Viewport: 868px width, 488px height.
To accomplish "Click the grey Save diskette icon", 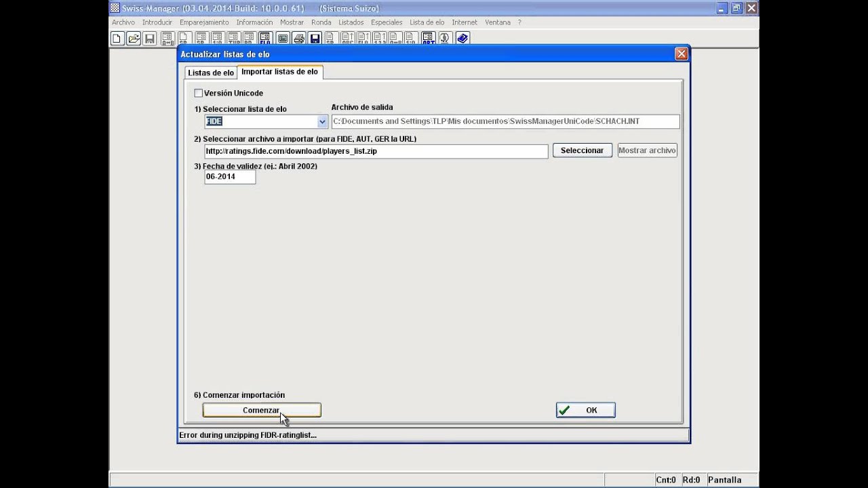I will [150, 39].
